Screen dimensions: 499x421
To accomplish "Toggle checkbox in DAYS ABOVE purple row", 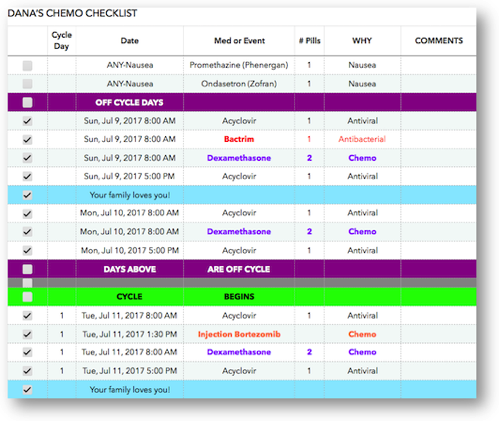I will [x=27, y=269].
